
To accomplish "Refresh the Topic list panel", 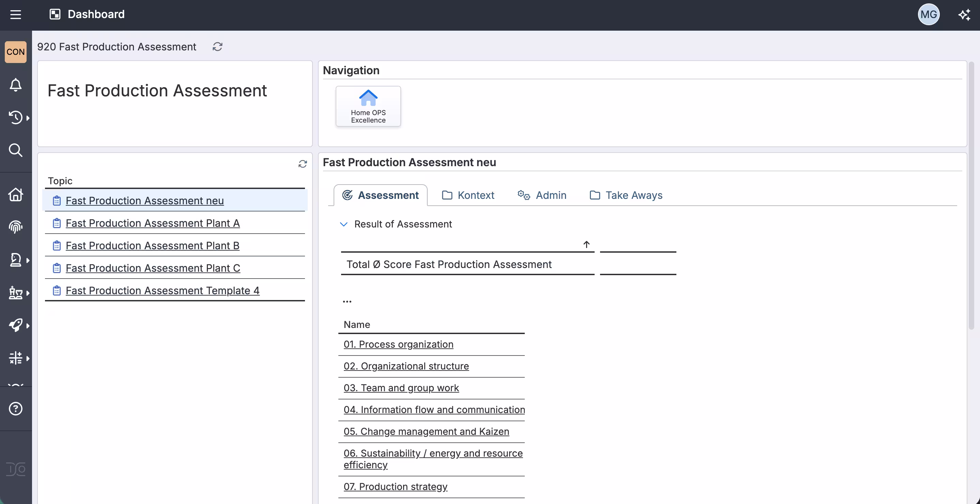I will click(x=303, y=164).
